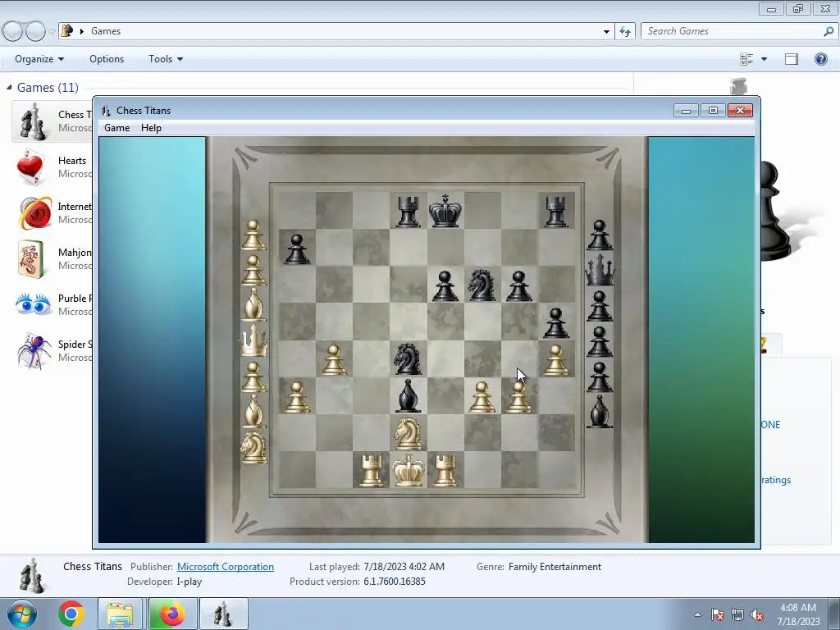840x630 pixels.
Task: Launch Google Chrome from the taskbar
Action: (x=71, y=614)
